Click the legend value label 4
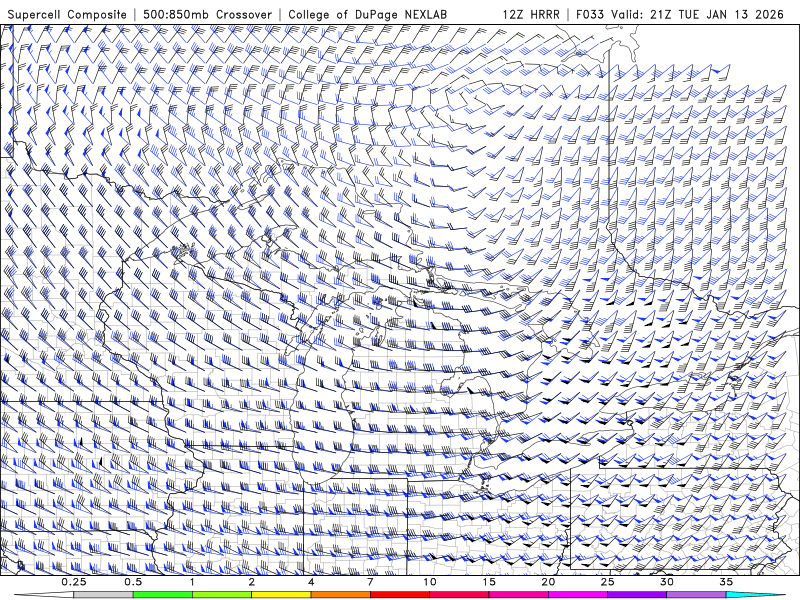The image size is (800, 600). tap(311, 582)
